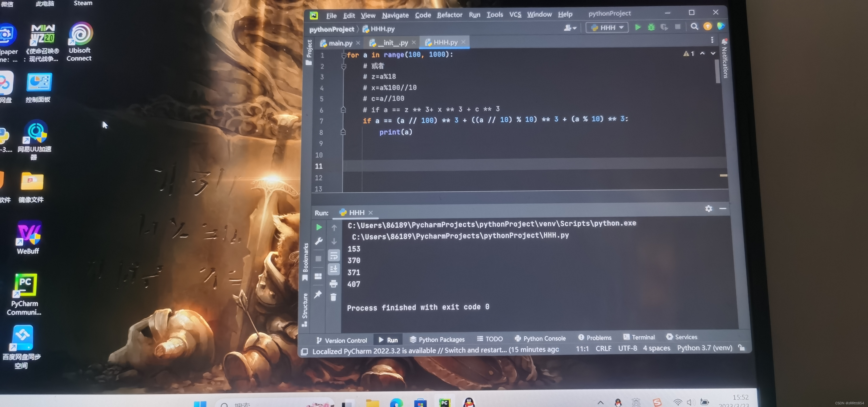Switch to the main.py editor tab
This screenshot has height=407, width=868.
point(340,43)
